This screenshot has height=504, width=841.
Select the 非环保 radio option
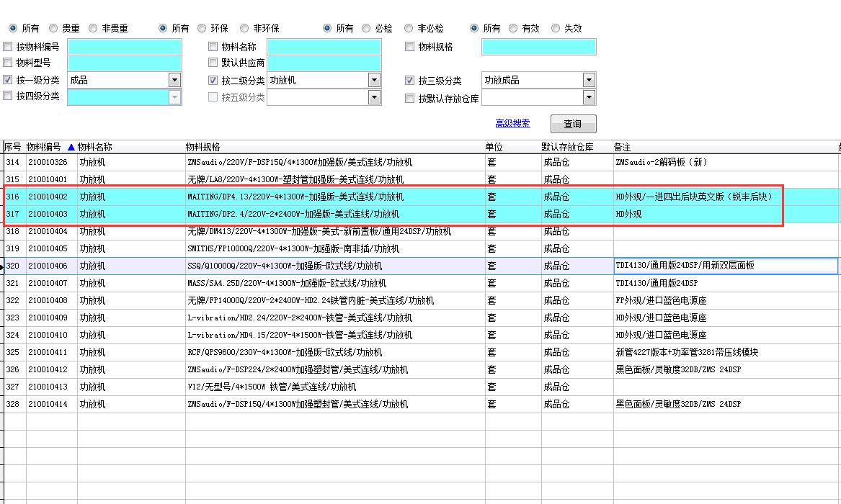pyautogui.click(x=245, y=28)
